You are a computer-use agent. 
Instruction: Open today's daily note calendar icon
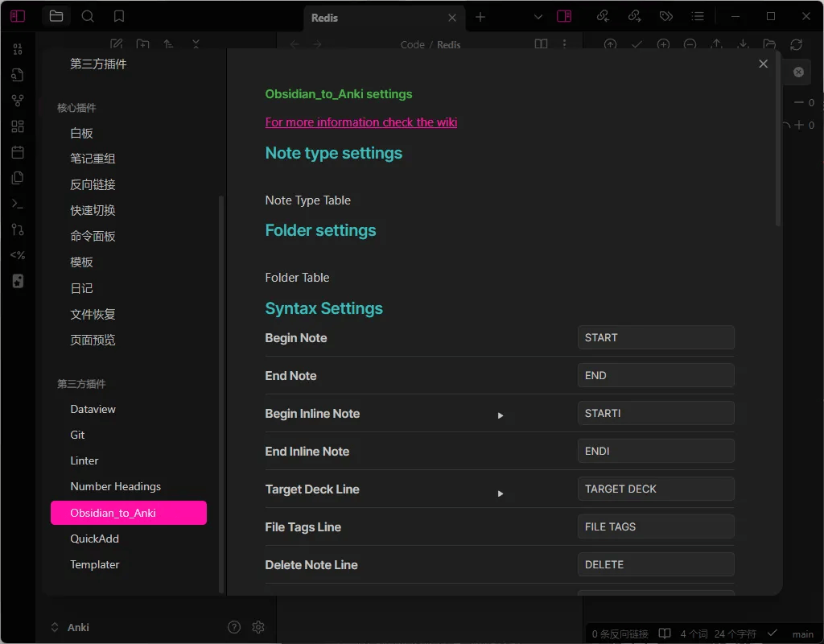18,152
